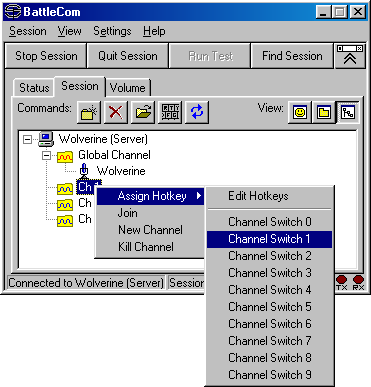371x387 pixels.
Task: Click the BattleCom title bar logo icon
Action: coord(13,12)
